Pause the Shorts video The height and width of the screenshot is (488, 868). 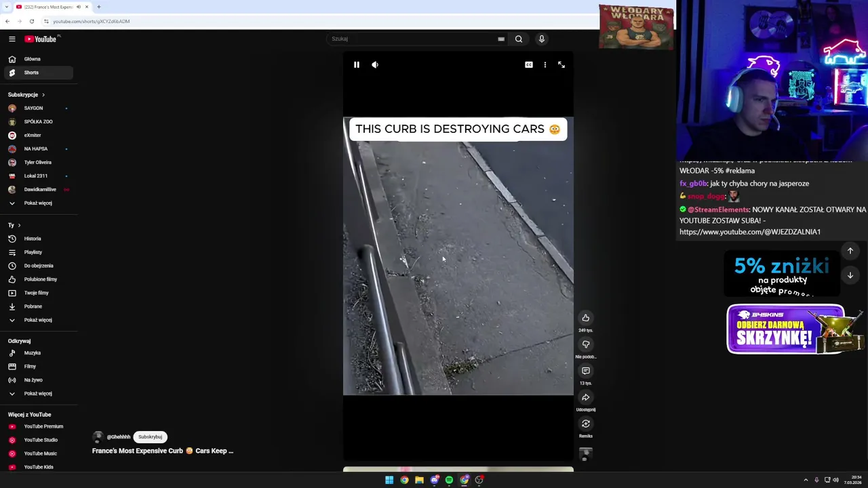click(357, 64)
